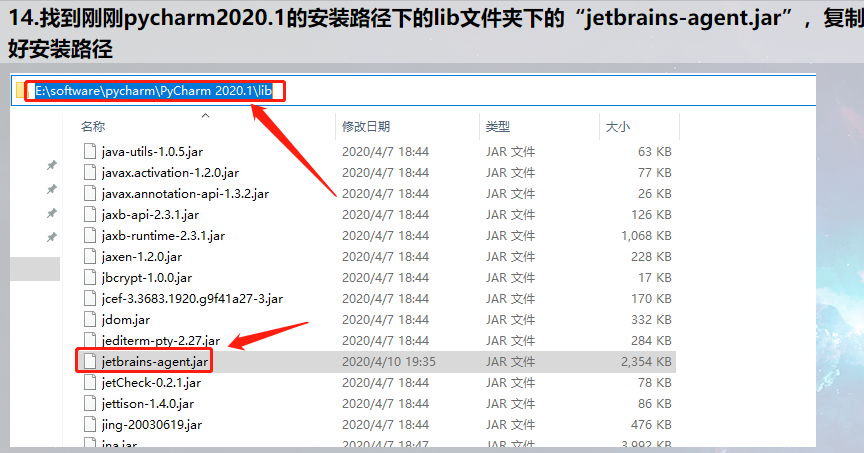Click the jbcrypt-1.0.0.jar file icon
Screen dimensions: 864x453
(x=90, y=277)
